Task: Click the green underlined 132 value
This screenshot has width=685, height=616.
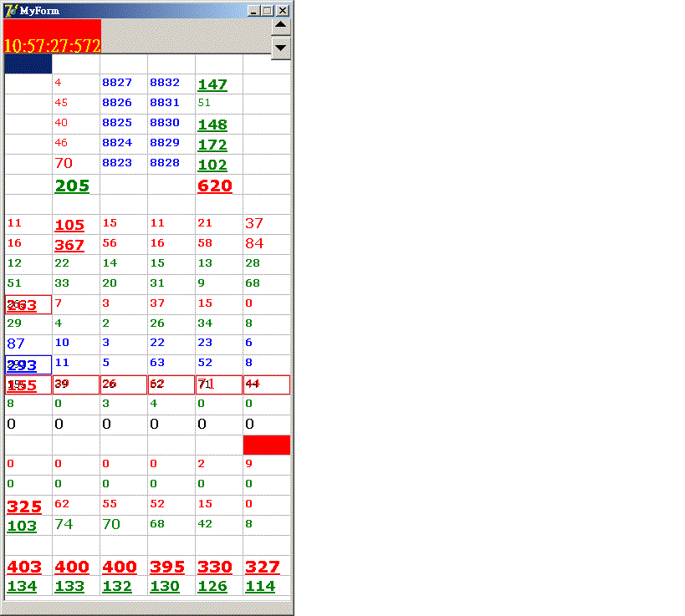Action: tap(117, 586)
